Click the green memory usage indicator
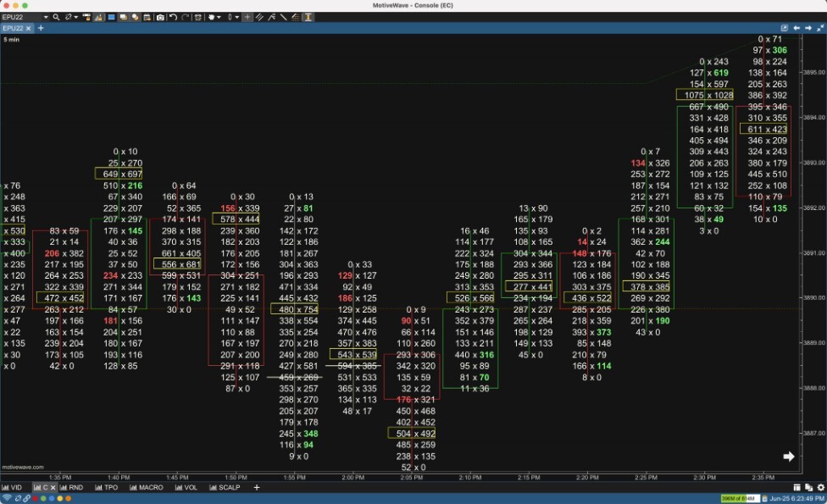This screenshot has width=827, height=504. coord(740,498)
